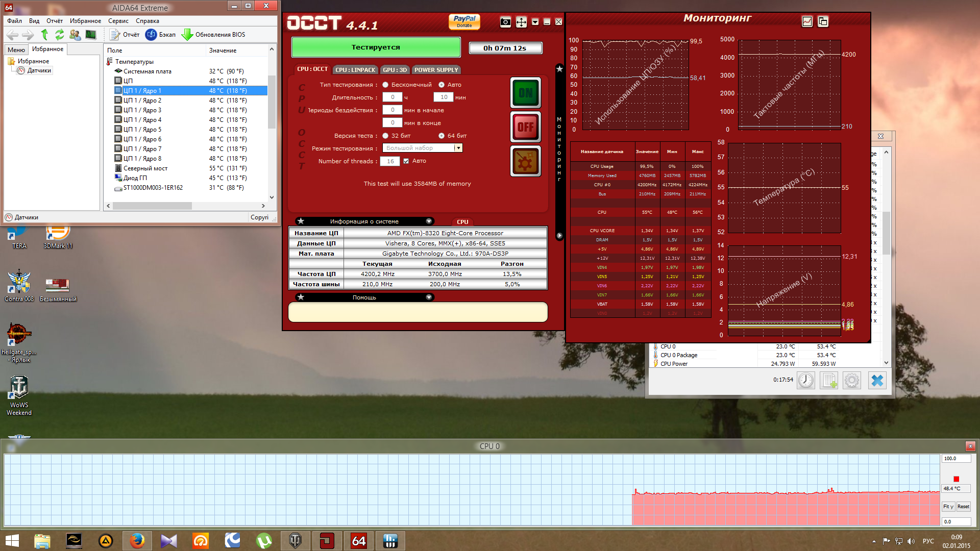Image resolution: width=980 pixels, height=551 pixels.
Task: Click the Отчёт toolbar button
Action: (125, 35)
